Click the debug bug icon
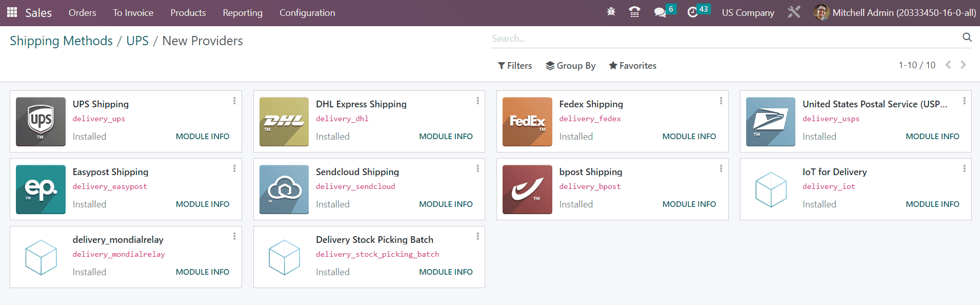 (x=611, y=12)
